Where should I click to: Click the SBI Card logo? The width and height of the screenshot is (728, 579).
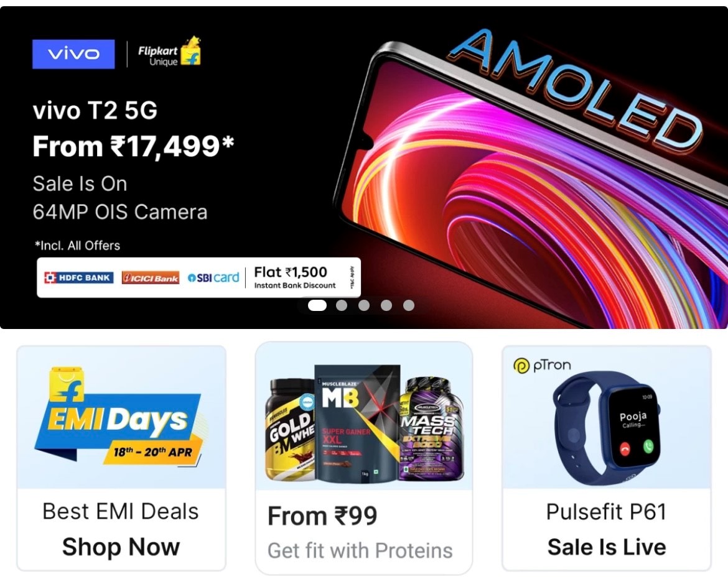213,277
